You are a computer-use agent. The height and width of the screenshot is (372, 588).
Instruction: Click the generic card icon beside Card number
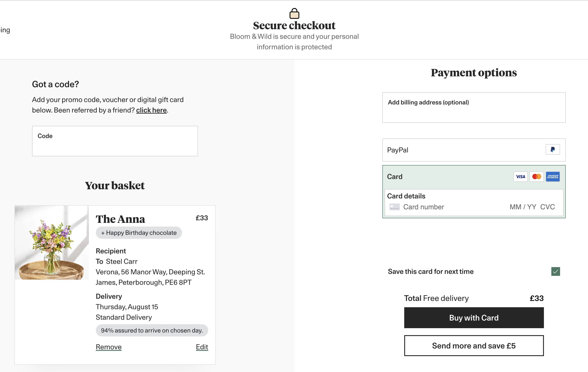pos(394,207)
